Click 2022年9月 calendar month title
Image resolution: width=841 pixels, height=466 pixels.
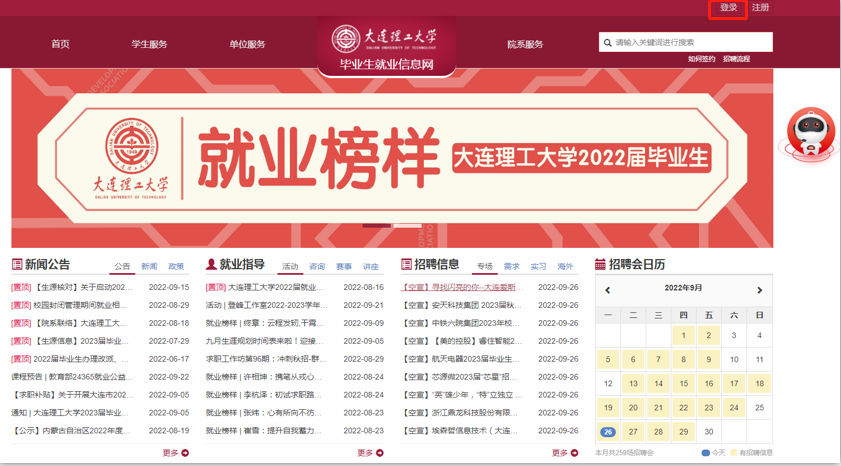pos(683,288)
